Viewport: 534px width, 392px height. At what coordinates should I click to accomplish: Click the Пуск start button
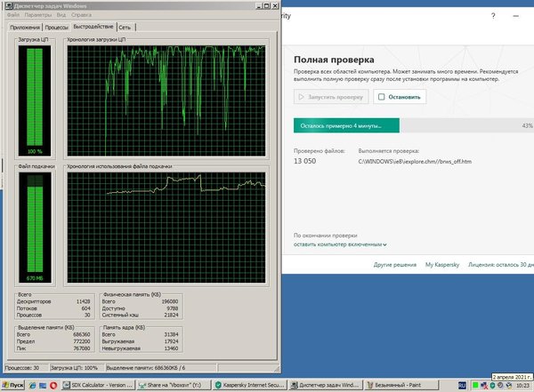click(12, 385)
